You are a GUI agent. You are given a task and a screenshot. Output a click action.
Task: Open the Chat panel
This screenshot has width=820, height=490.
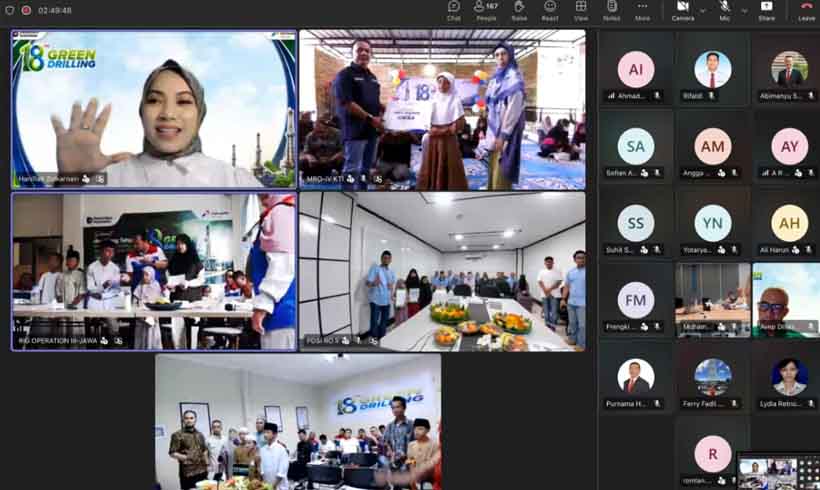coord(453,10)
